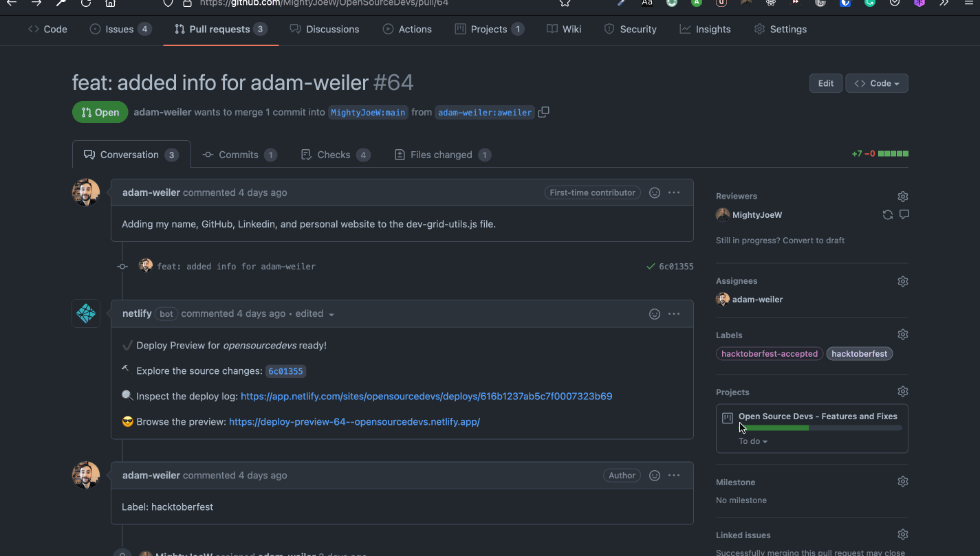View the Checks tab
Viewport: 980px width, 556px height.
[x=336, y=155]
